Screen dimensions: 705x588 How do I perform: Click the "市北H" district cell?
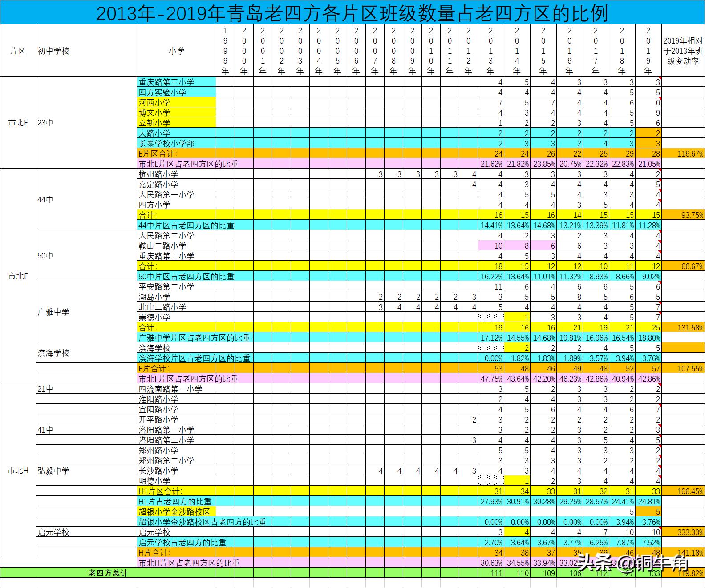[x=18, y=470]
